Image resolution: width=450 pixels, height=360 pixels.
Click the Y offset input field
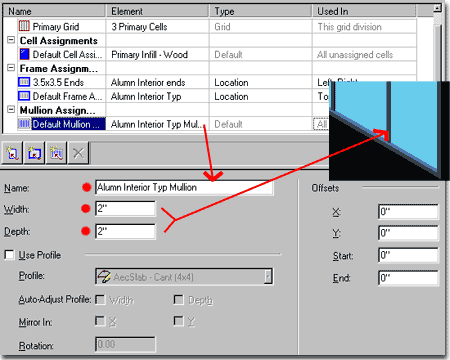[408, 233]
